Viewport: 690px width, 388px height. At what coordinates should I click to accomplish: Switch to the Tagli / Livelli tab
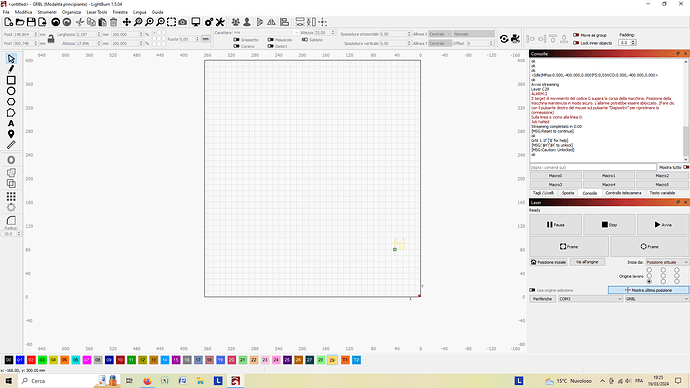click(x=543, y=193)
